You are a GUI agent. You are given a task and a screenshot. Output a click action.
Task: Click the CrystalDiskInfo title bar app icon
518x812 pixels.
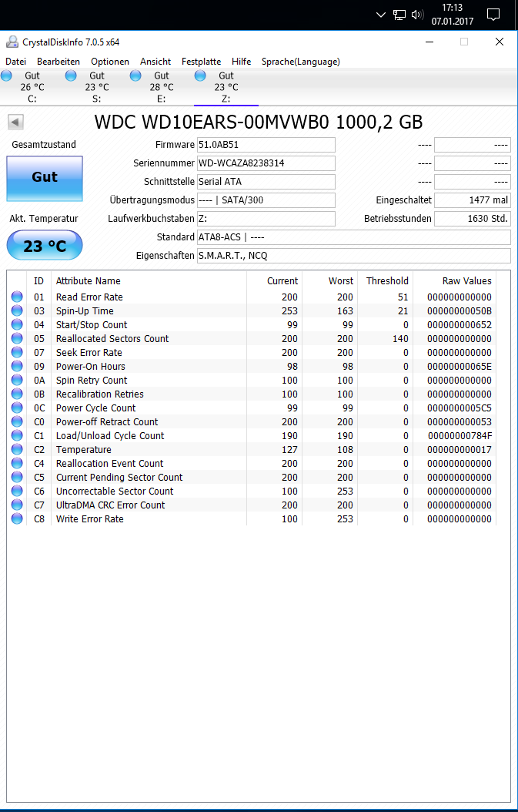pos(12,42)
